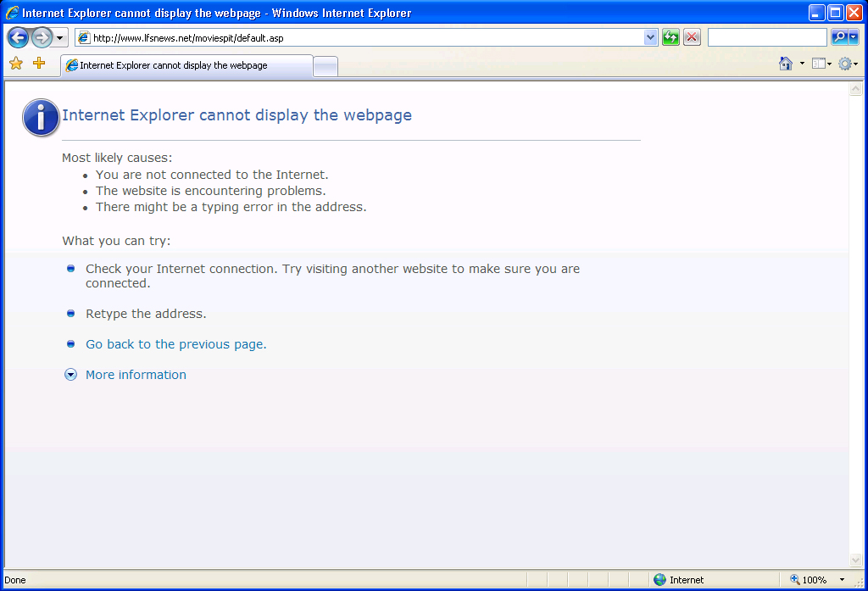The width and height of the screenshot is (868, 591).
Task: Click the blue information icon
Action: [x=41, y=117]
